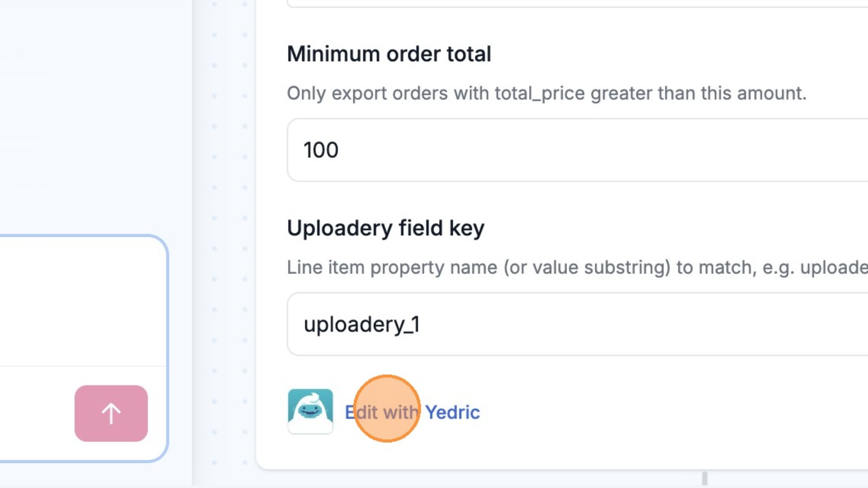Click the 'Only export orders' help text
The width and height of the screenshot is (868, 488).
547,94
